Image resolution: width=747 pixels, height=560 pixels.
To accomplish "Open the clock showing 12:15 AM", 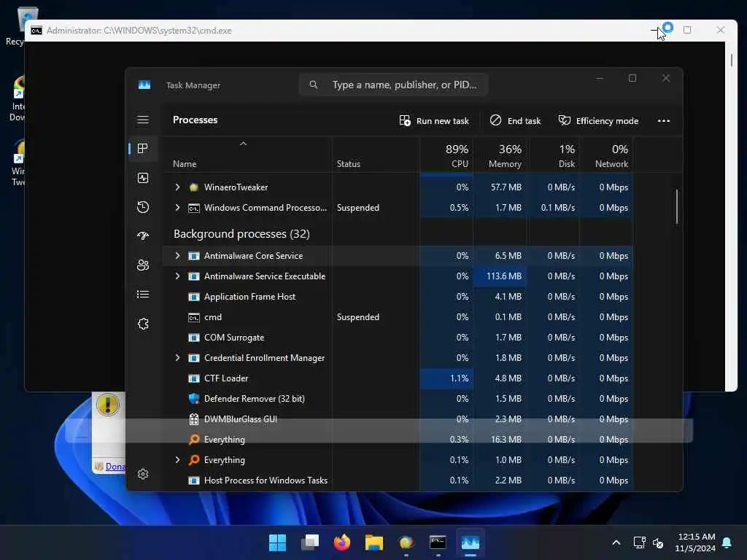I will [695, 542].
